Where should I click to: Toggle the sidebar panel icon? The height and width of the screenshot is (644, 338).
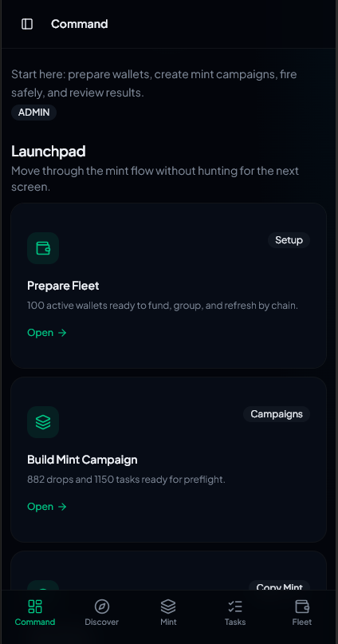pos(27,24)
